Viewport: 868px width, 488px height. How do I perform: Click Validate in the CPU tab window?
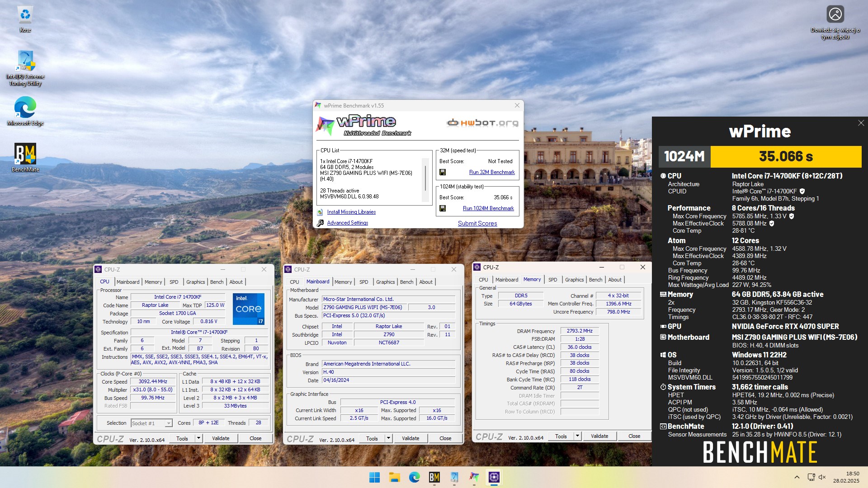(221, 438)
